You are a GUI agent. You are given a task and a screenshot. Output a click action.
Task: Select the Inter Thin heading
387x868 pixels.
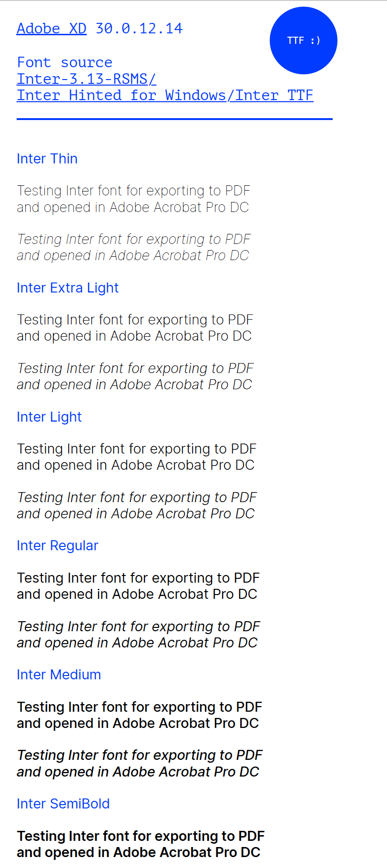[47, 159]
